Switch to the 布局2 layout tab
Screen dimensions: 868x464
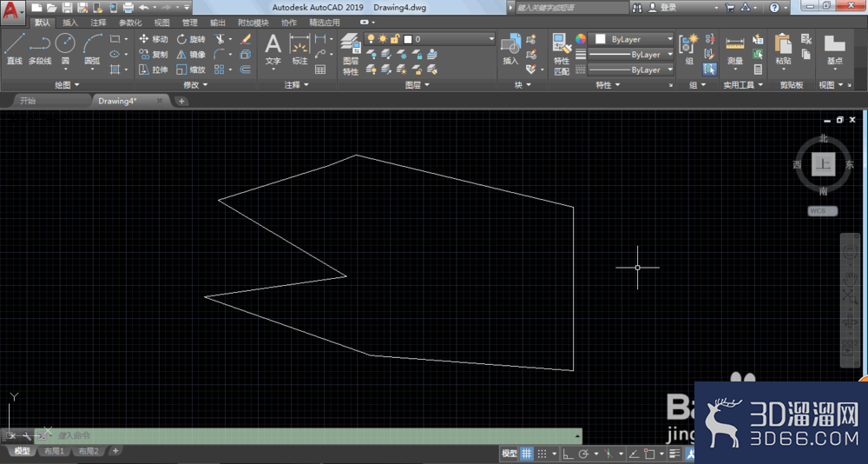[88, 451]
